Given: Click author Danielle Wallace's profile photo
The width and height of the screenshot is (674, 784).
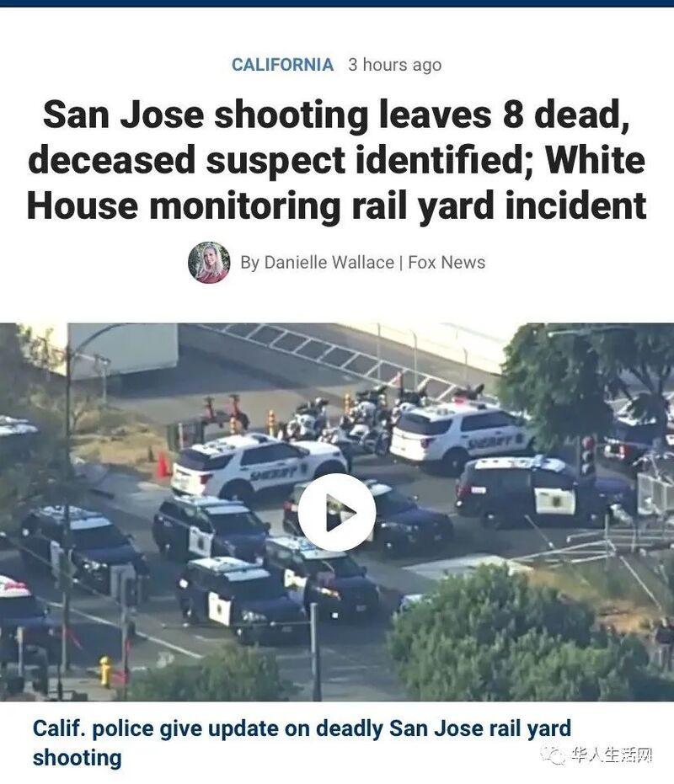Looking at the screenshot, I should click(209, 263).
